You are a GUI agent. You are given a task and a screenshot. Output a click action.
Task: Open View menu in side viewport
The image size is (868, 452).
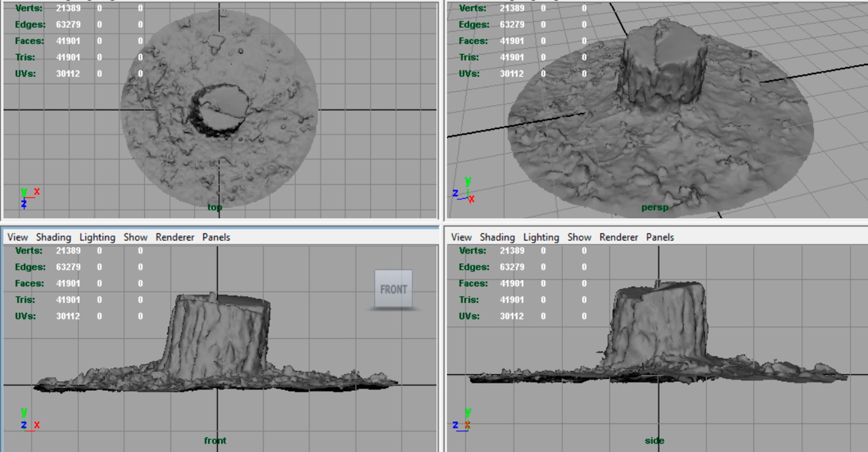[x=462, y=237]
